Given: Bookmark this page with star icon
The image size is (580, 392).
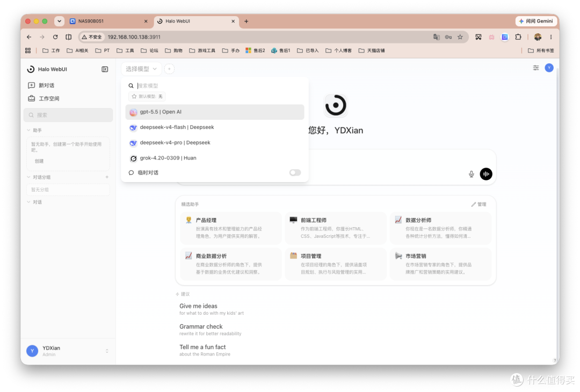Looking at the screenshot, I should click(460, 37).
